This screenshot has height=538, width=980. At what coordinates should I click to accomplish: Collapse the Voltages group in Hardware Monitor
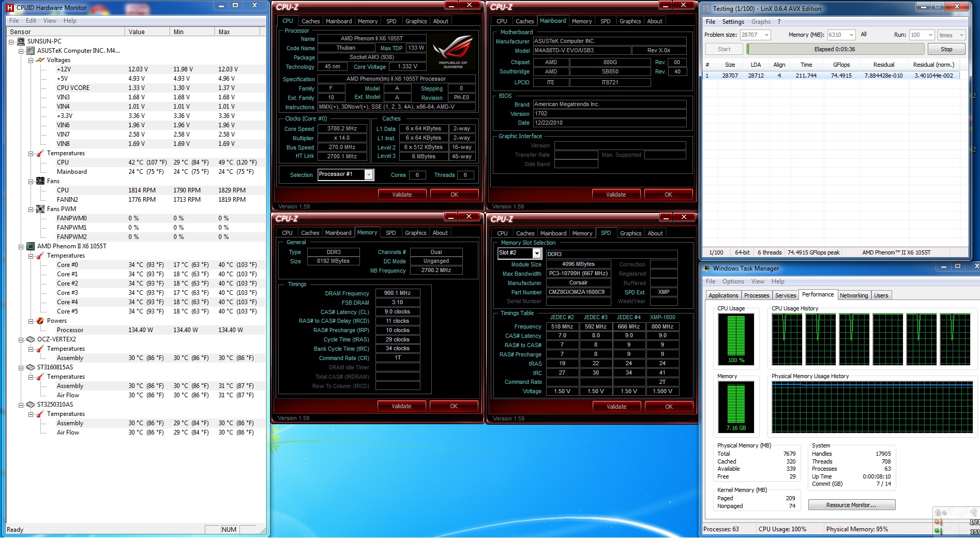pyautogui.click(x=31, y=60)
